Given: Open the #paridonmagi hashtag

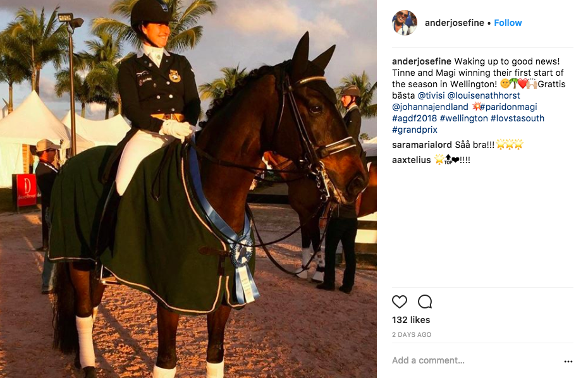Looking at the screenshot, I should (508, 107).
